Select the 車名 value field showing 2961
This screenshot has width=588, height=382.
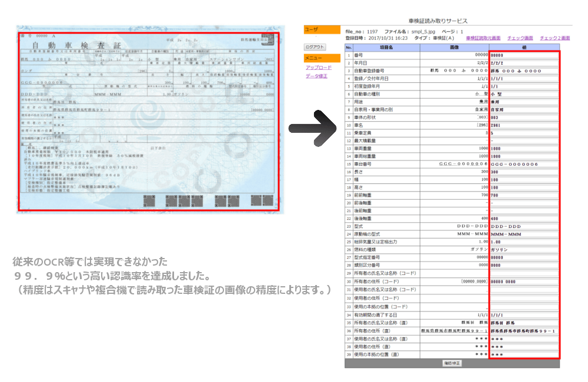coord(523,125)
